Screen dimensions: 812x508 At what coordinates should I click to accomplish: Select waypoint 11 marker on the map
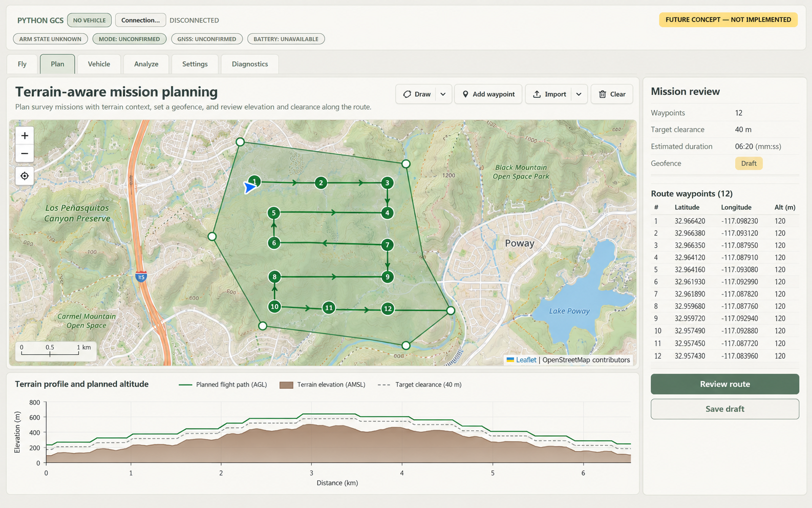click(x=329, y=308)
